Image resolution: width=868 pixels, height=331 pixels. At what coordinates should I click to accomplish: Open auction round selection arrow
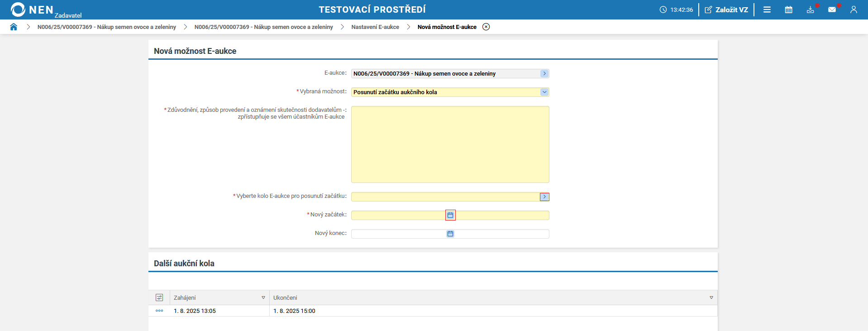point(544,197)
